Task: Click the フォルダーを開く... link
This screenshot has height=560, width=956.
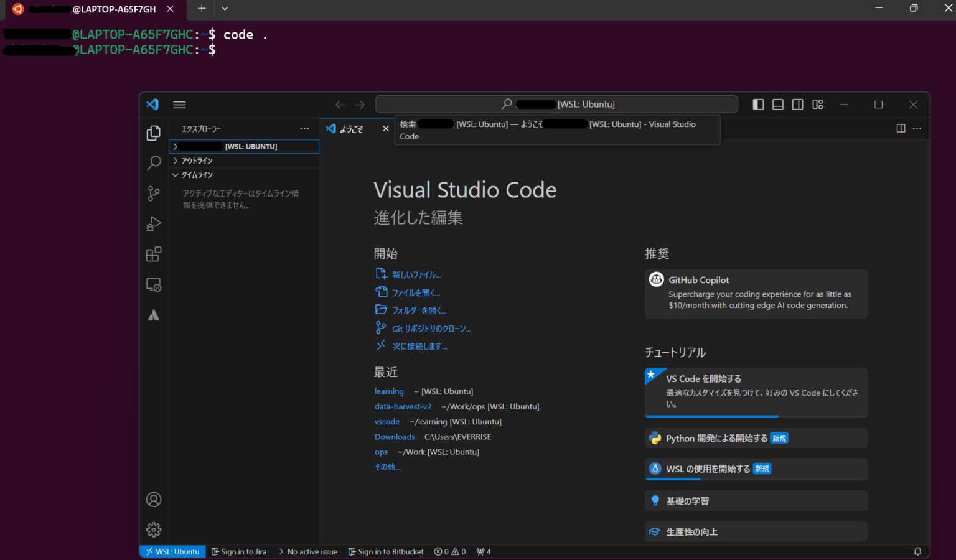Action: point(419,310)
